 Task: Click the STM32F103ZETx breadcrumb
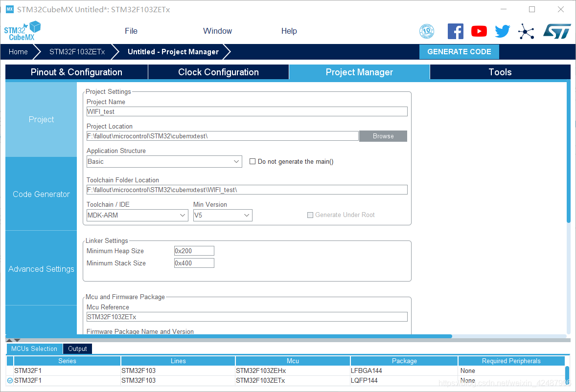tap(77, 52)
